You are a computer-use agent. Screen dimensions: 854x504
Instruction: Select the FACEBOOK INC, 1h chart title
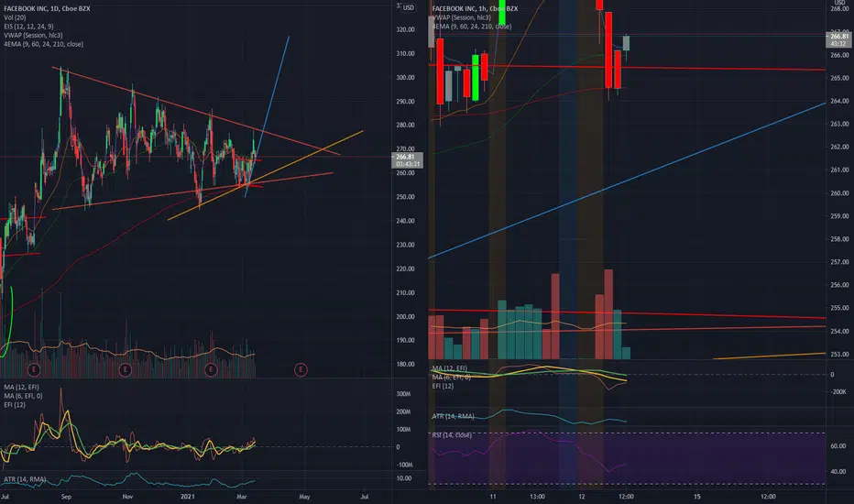pyautogui.click(x=475, y=9)
